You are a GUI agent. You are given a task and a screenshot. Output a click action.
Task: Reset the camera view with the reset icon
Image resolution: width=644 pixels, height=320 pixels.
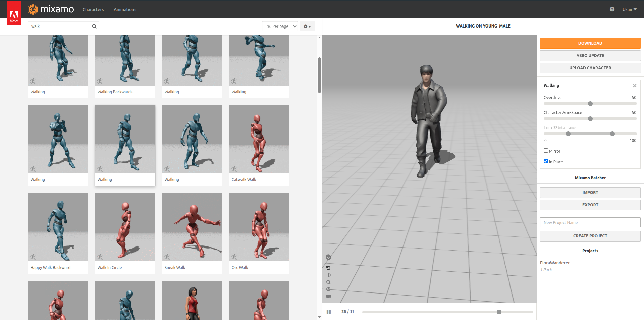point(328,268)
